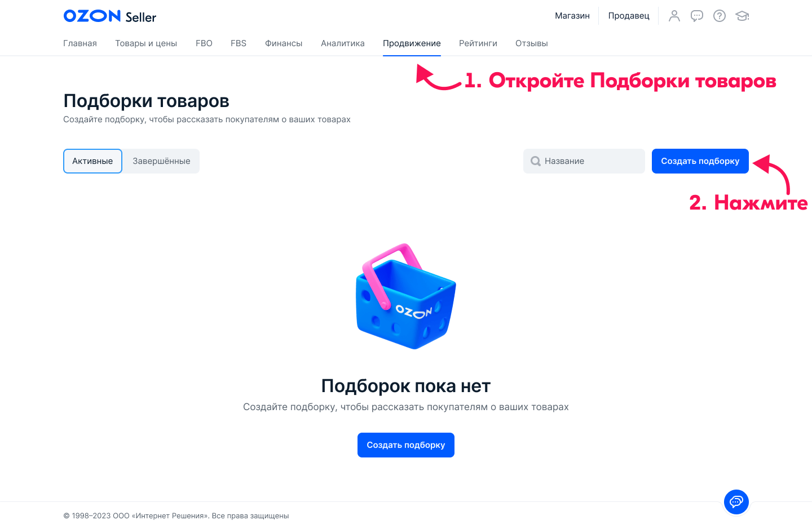The width and height of the screenshot is (812, 529).
Task: Focus the Название search field
Action: [x=584, y=161]
